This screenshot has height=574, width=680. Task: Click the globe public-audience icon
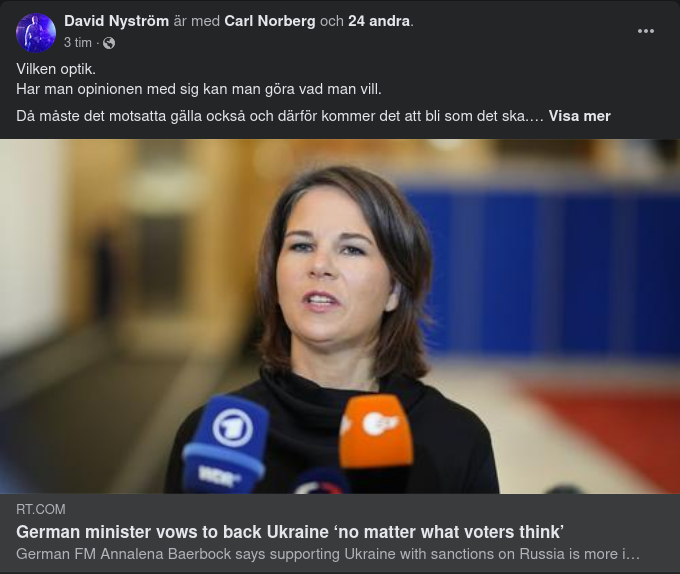pos(109,43)
